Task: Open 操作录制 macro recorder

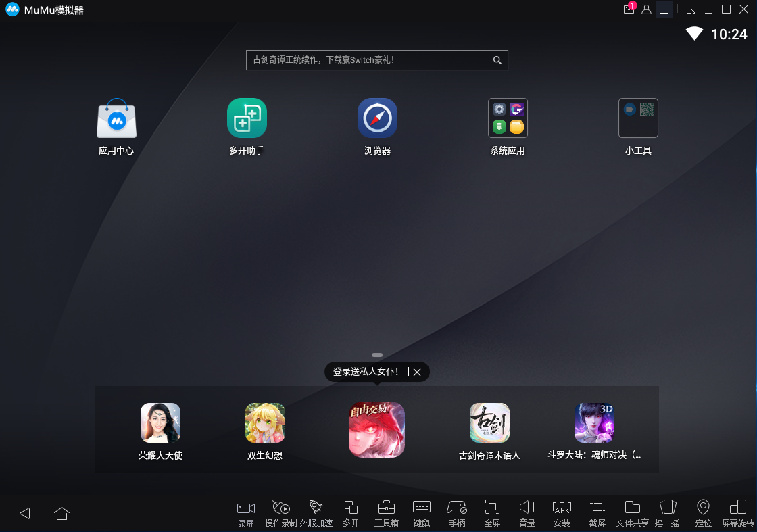Action: (281, 513)
